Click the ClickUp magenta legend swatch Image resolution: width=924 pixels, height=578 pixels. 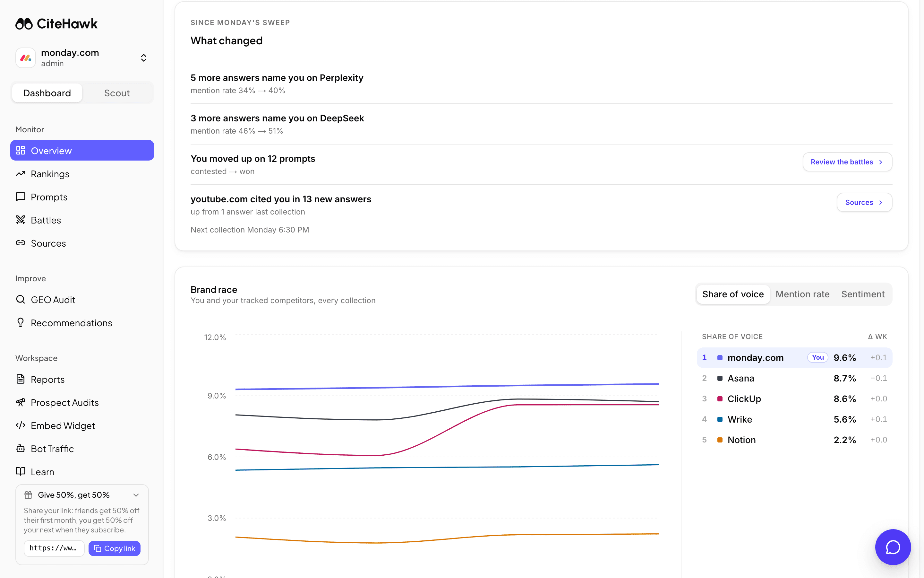click(x=720, y=399)
